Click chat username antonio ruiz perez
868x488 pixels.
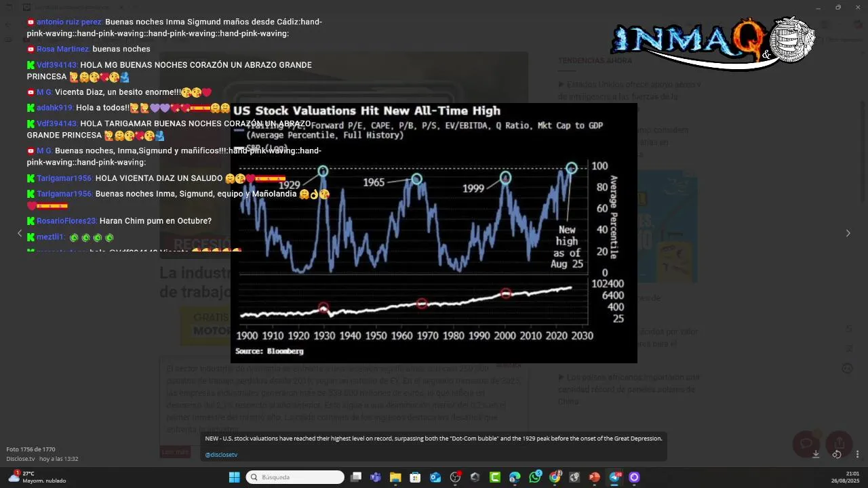pos(69,22)
